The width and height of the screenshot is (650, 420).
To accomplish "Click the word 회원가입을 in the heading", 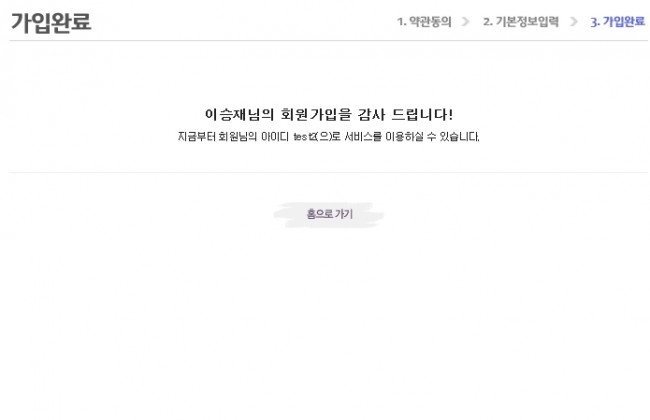I will tap(316, 114).
